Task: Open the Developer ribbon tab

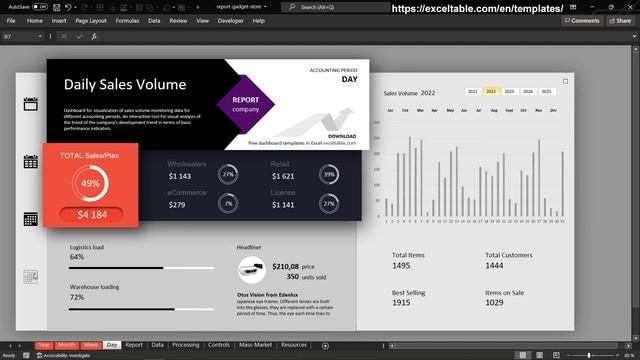Action: point(230,21)
